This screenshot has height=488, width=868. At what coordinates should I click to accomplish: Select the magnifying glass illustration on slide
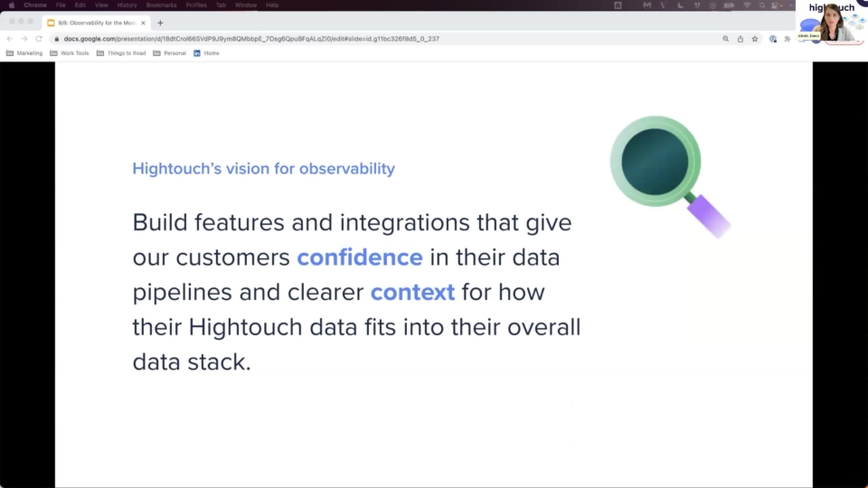[670, 177]
